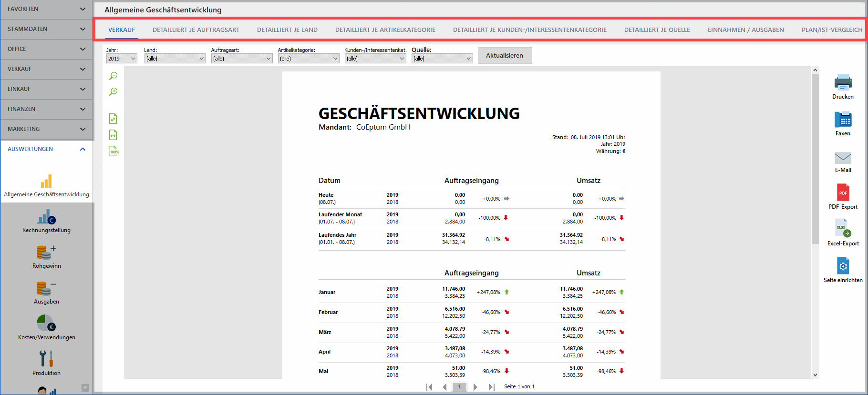Select the VERKAUF tab

(x=122, y=30)
